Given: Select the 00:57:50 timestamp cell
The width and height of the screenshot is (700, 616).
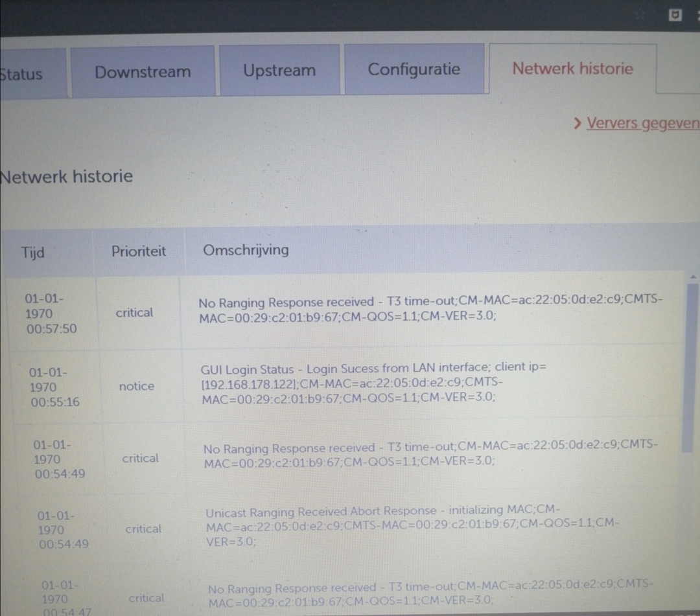Looking at the screenshot, I should [x=51, y=314].
